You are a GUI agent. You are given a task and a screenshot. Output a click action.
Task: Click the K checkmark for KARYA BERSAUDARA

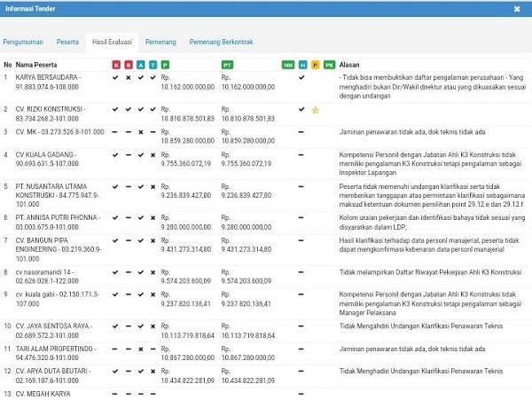tap(115, 77)
